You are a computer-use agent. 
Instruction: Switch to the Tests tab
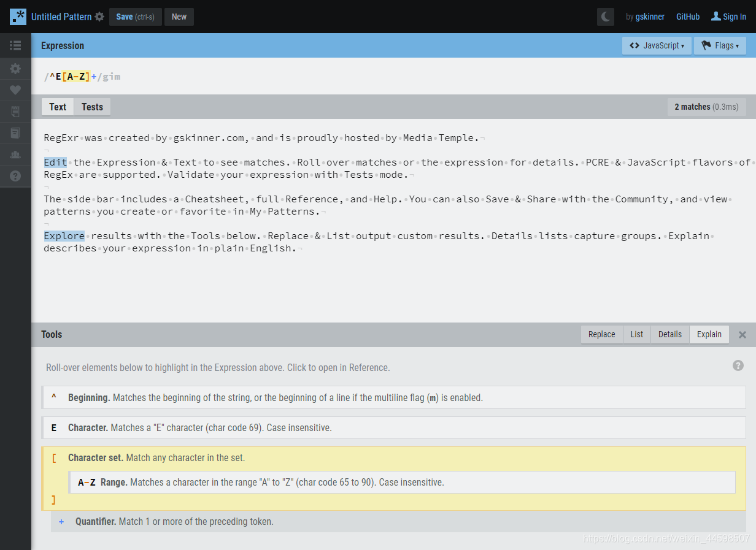pyautogui.click(x=92, y=107)
